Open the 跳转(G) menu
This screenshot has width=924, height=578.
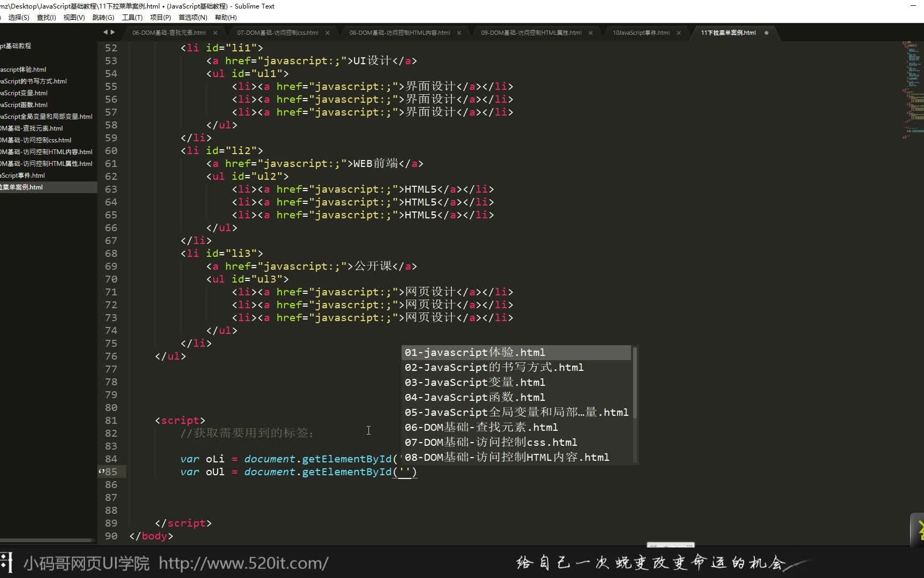point(103,18)
